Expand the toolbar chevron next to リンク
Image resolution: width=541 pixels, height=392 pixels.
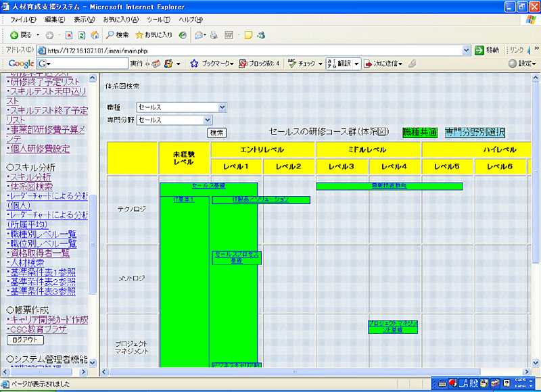pyautogui.click(x=536, y=48)
